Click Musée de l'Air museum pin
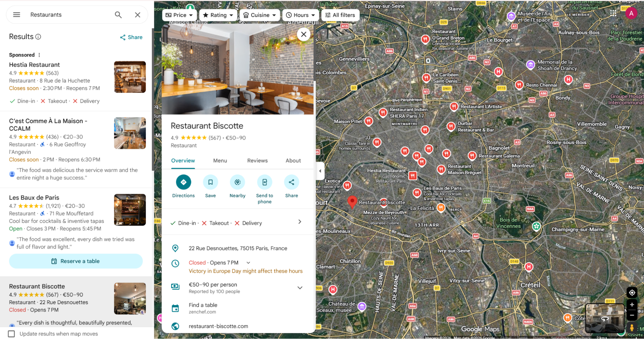Viewport: 644px width, 339px height. click(x=511, y=16)
